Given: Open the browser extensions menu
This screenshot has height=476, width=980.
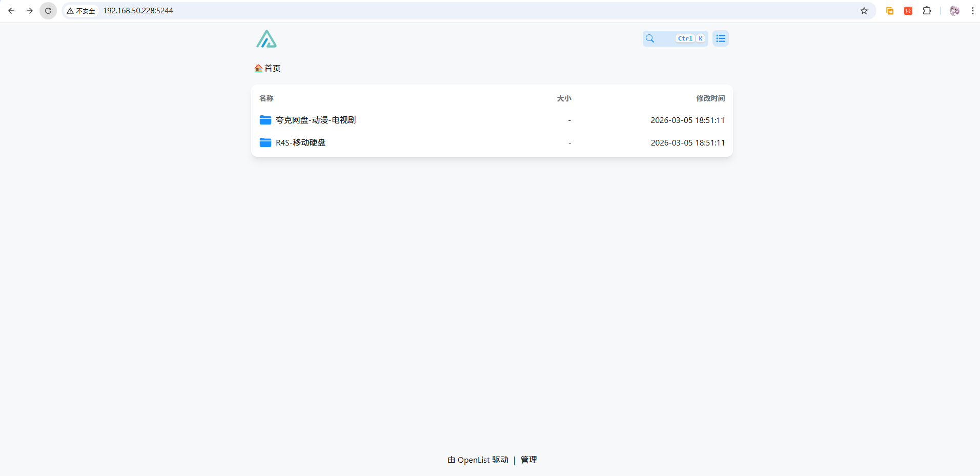Looking at the screenshot, I should point(927,11).
